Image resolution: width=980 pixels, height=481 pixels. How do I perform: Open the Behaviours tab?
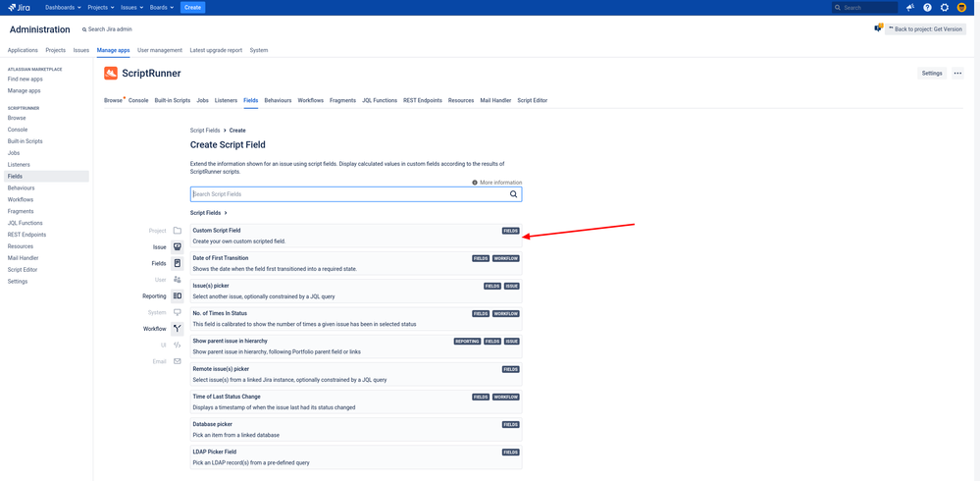click(279, 100)
